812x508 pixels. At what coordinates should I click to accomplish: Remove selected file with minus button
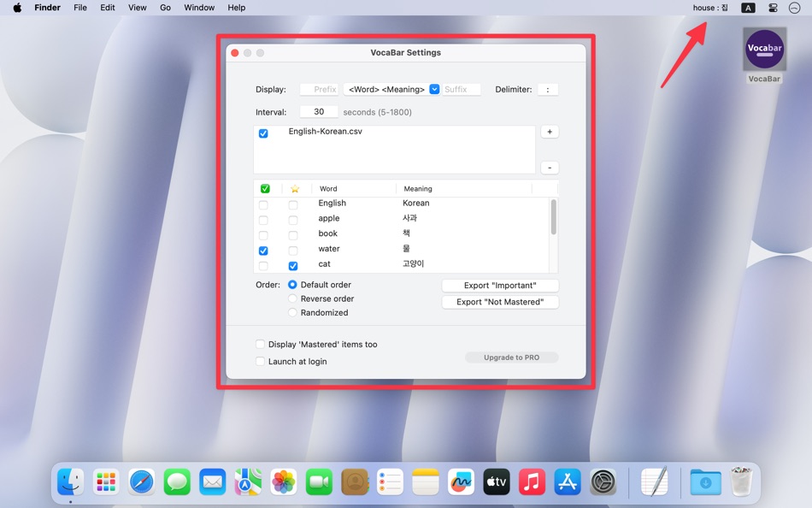click(550, 168)
